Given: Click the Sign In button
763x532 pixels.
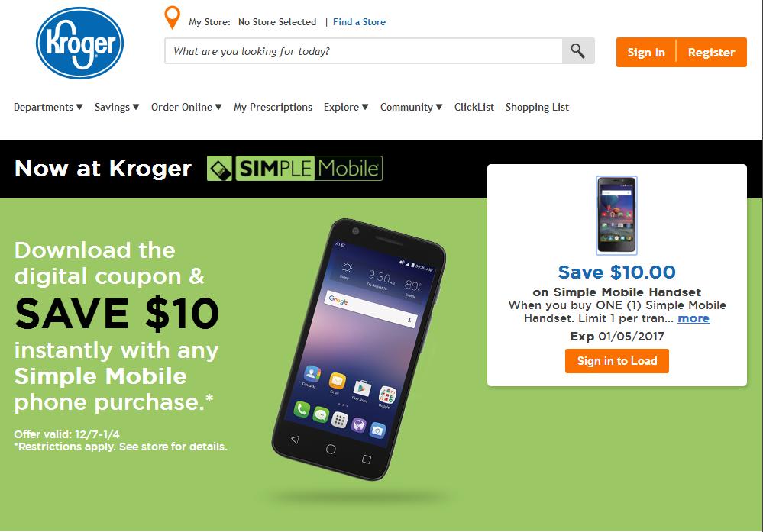Looking at the screenshot, I should click(645, 52).
